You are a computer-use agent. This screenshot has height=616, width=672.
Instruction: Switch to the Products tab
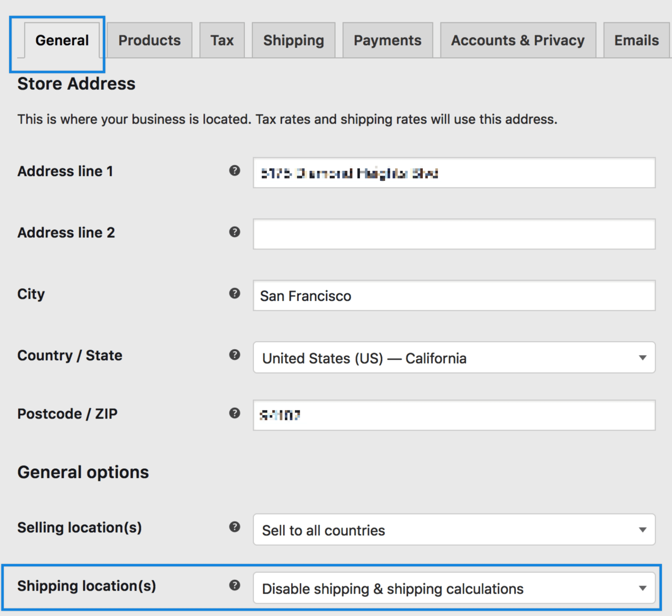tap(149, 40)
